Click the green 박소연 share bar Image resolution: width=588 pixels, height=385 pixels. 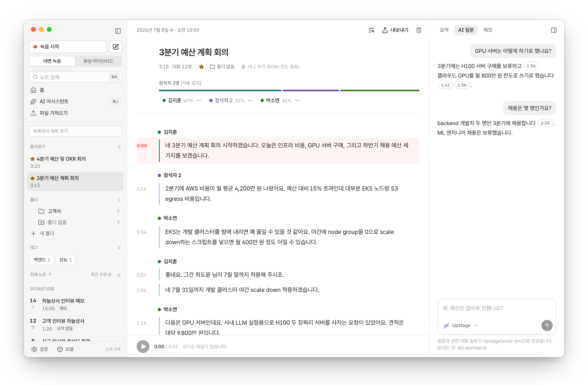click(380, 90)
